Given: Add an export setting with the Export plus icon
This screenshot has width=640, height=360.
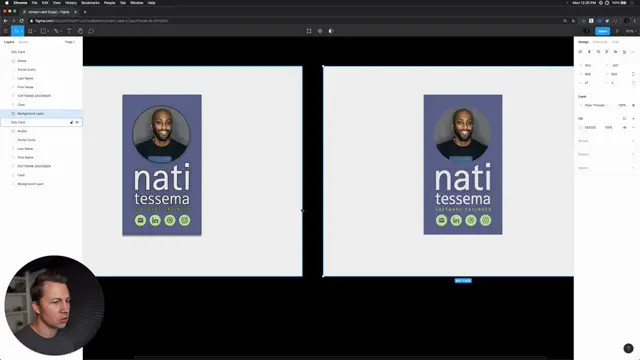Looking at the screenshot, I should point(633,168).
